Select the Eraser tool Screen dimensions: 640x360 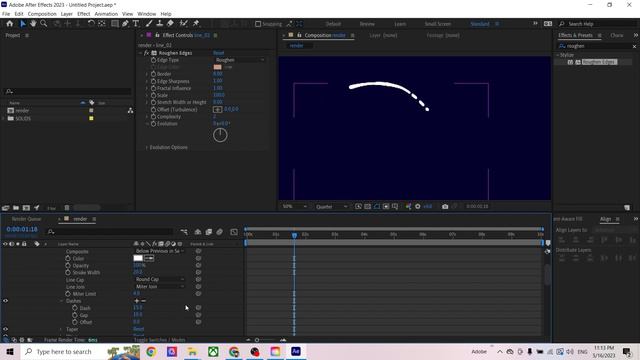[x=170, y=24]
